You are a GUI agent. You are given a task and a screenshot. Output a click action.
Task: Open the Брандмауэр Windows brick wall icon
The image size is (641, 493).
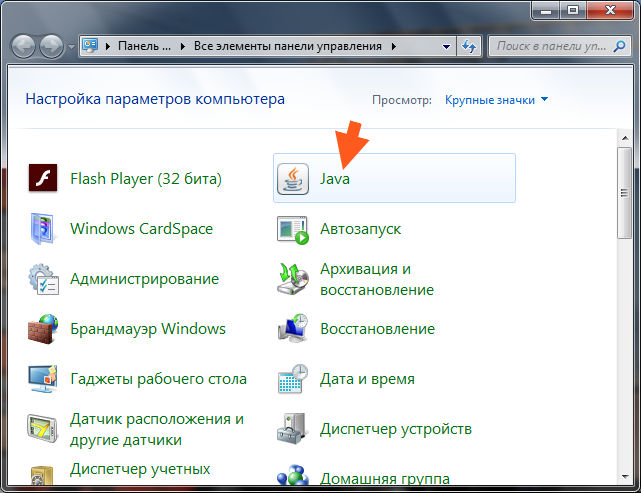click(x=43, y=329)
